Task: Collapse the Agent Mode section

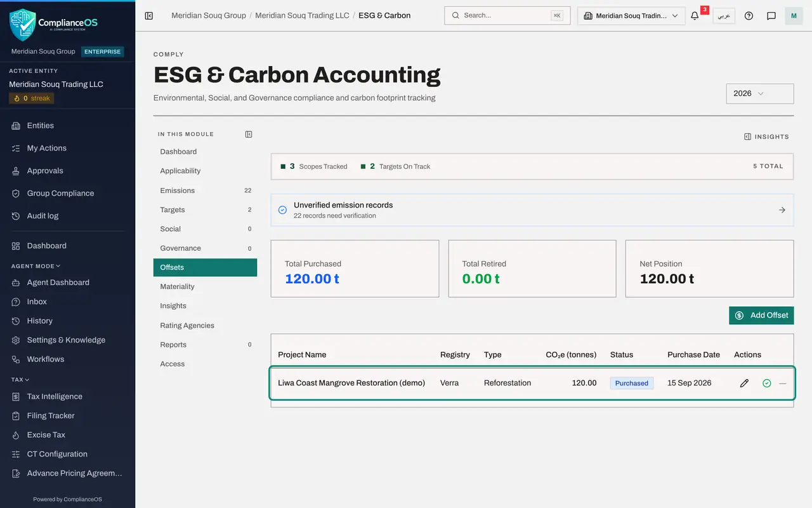Action: tap(36, 266)
